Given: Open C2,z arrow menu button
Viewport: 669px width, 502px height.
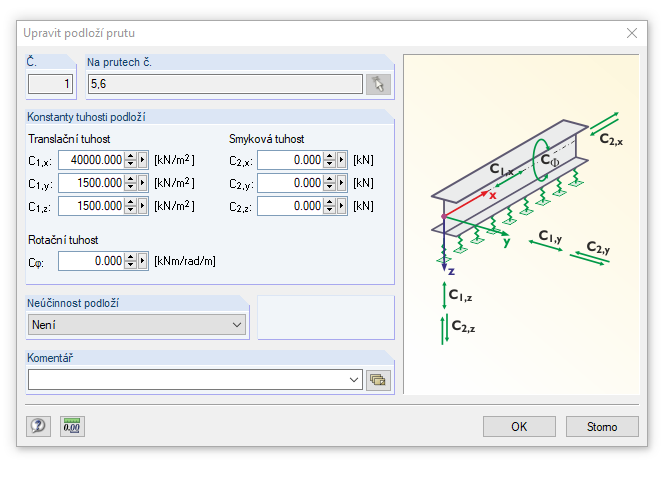Looking at the screenshot, I should pyautogui.click(x=341, y=206).
